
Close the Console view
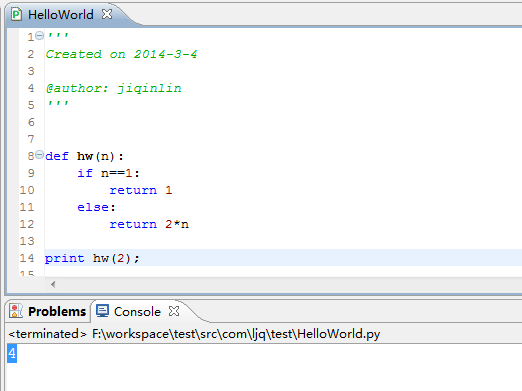[174, 311]
